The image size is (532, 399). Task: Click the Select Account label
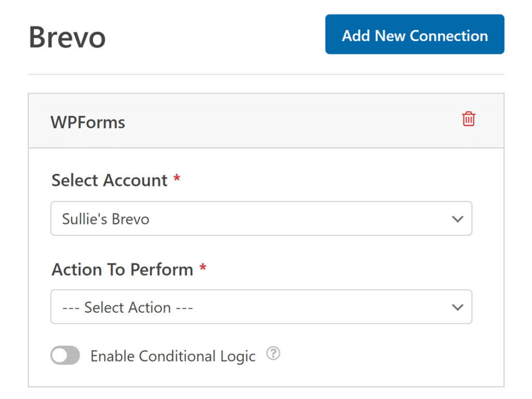coord(109,180)
